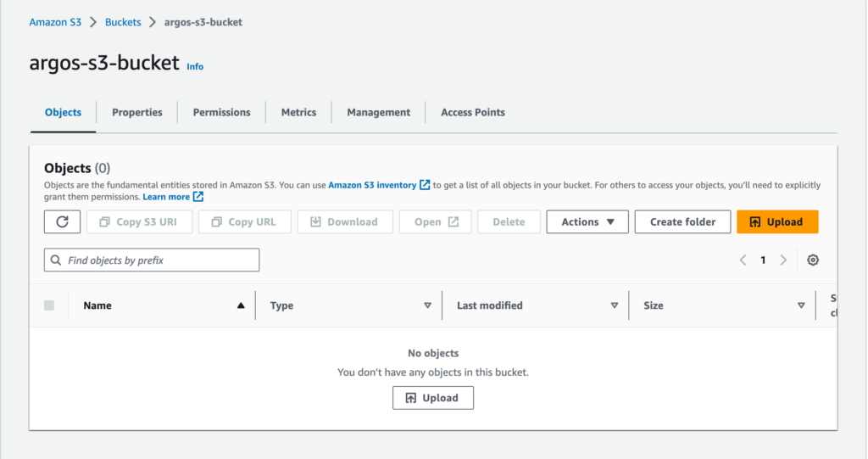Click external link icon beside Learn more
Image resolution: width=868 pixels, height=459 pixels.
click(x=198, y=197)
